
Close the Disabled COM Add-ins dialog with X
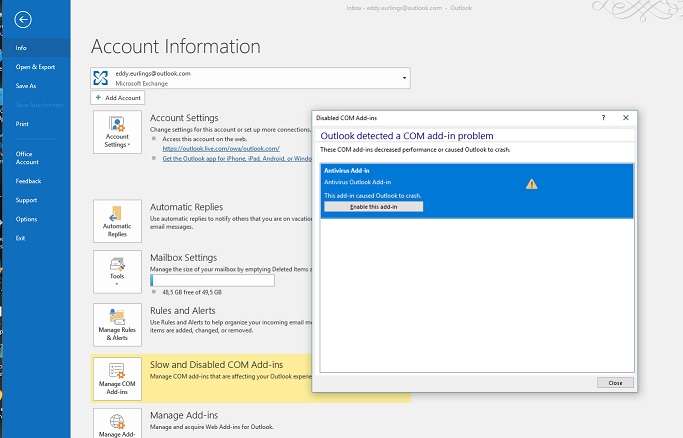[626, 118]
